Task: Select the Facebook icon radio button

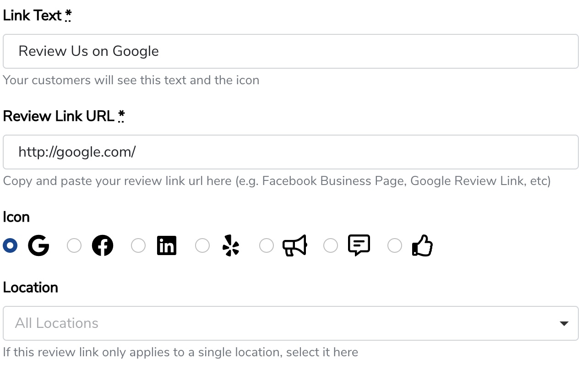Action: click(74, 246)
